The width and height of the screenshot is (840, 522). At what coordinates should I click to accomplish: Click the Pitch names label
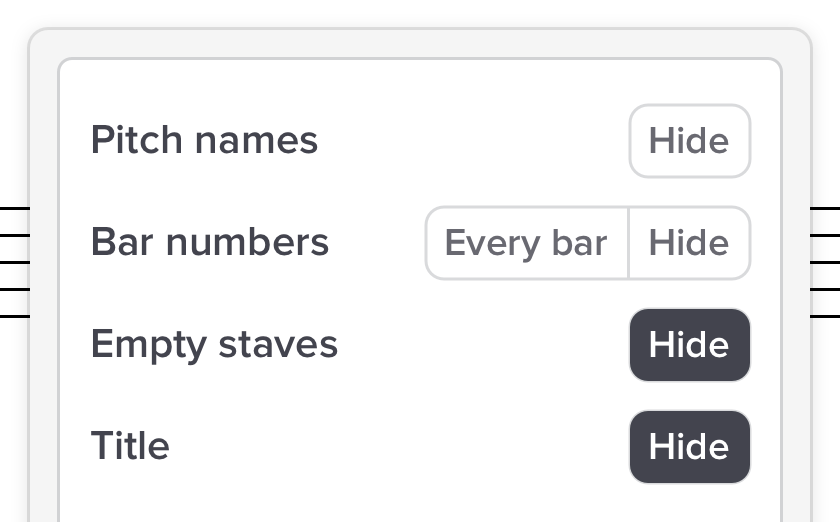pos(204,141)
